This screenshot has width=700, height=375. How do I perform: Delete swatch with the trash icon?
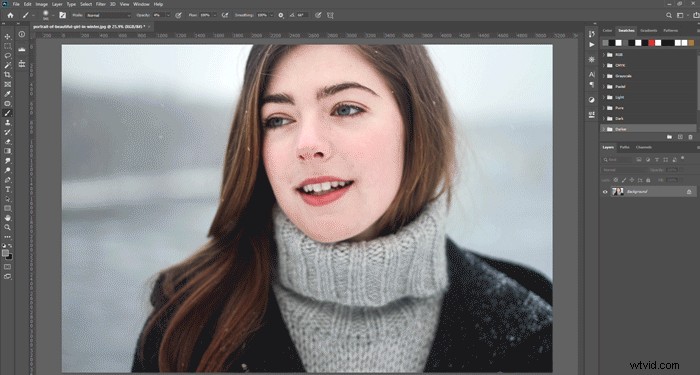click(x=691, y=137)
